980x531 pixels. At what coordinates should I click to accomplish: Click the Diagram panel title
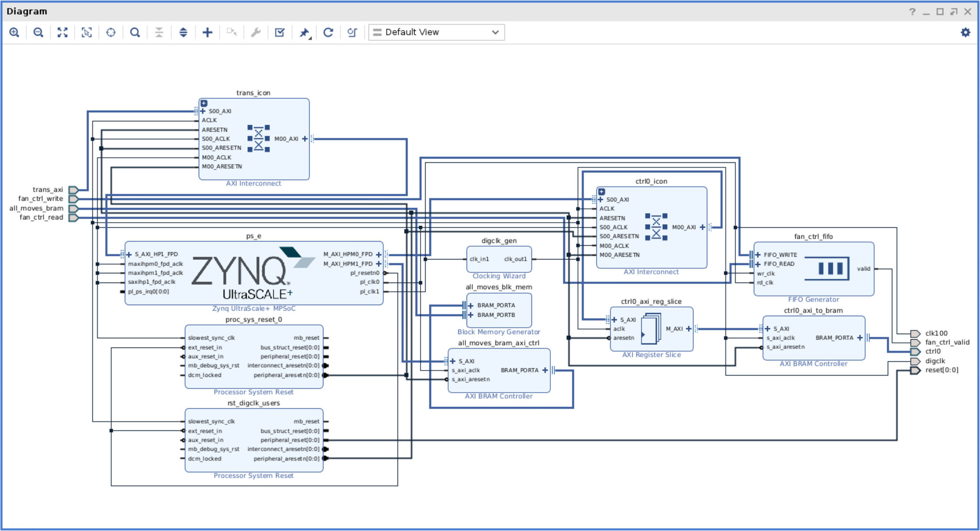pyautogui.click(x=27, y=11)
